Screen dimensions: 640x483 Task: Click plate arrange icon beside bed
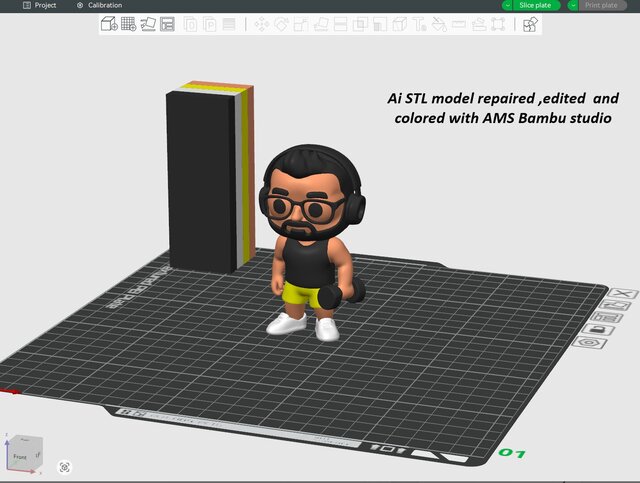608,317
